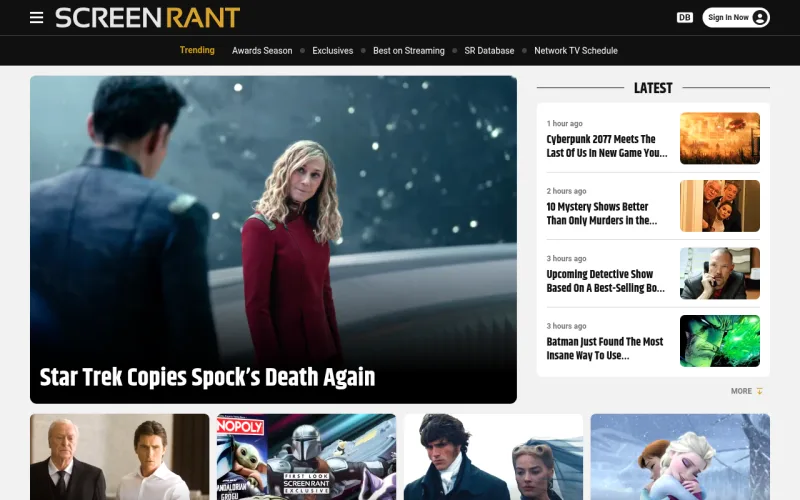Image resolution: width=800 pixels, height=500 pixels.
Task: Expand MORE latest articles
Action: coord(746,391)
